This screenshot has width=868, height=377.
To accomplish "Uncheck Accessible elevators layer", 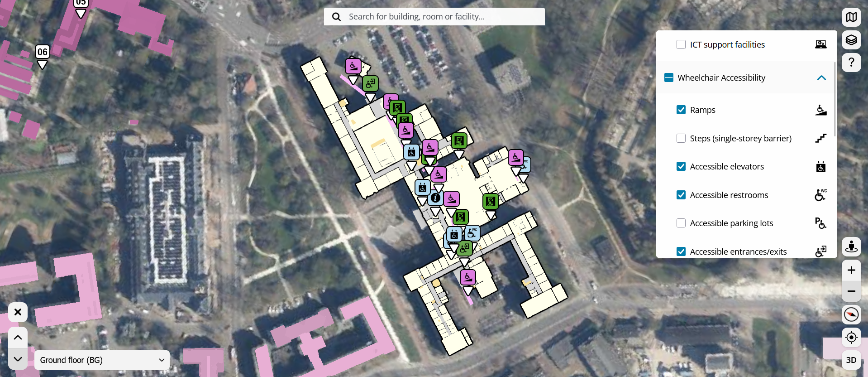I will pos(681,166).
